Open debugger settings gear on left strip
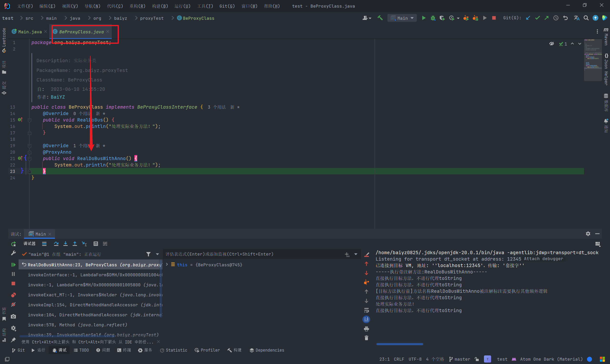This screenshot has height=364, width=610. (x=14, y=328)
